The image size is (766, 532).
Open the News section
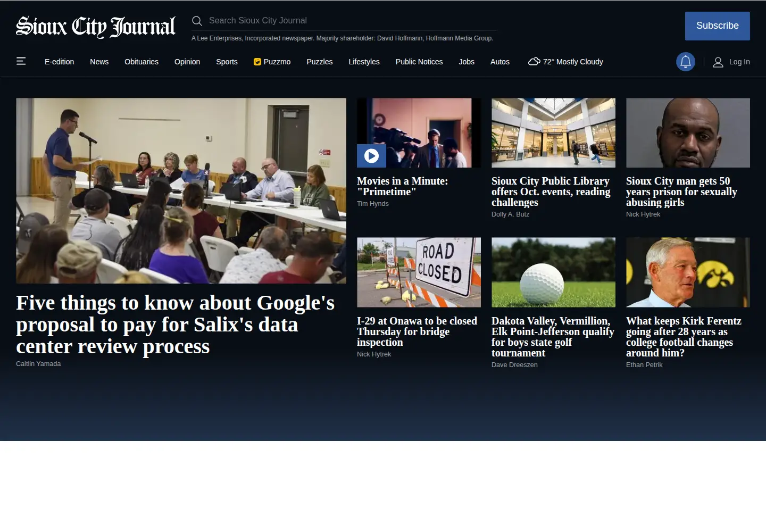click(x=99, y=62)
